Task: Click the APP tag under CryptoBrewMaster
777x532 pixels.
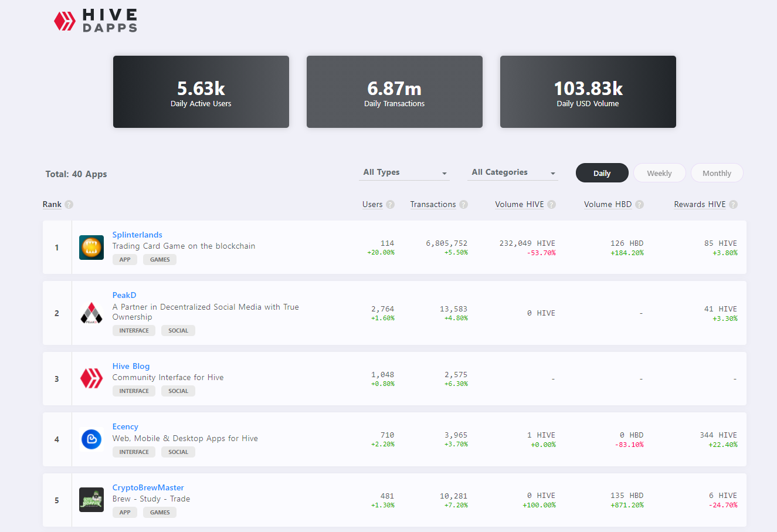Action: tap(125, 513)
